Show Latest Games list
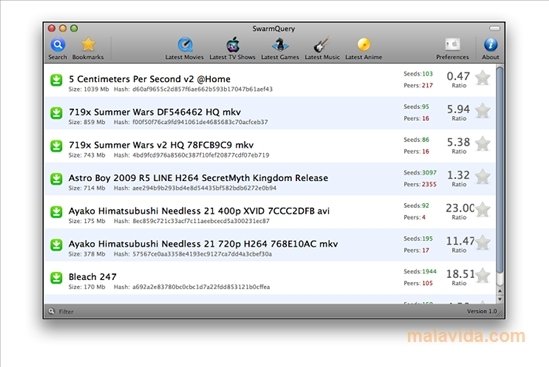 pyautogui.click(x=280, y=48)
